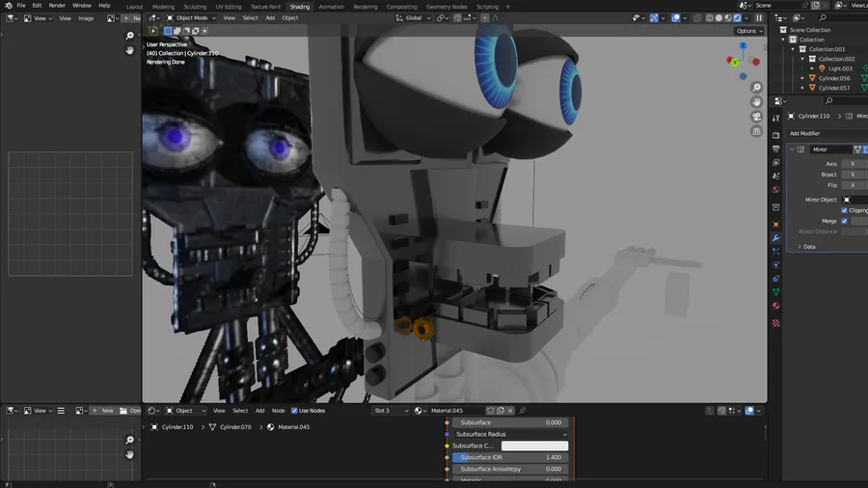Toggle Mirror Axis X button
868x488 pixels.
pyautogui.click(x=853, y=164)
